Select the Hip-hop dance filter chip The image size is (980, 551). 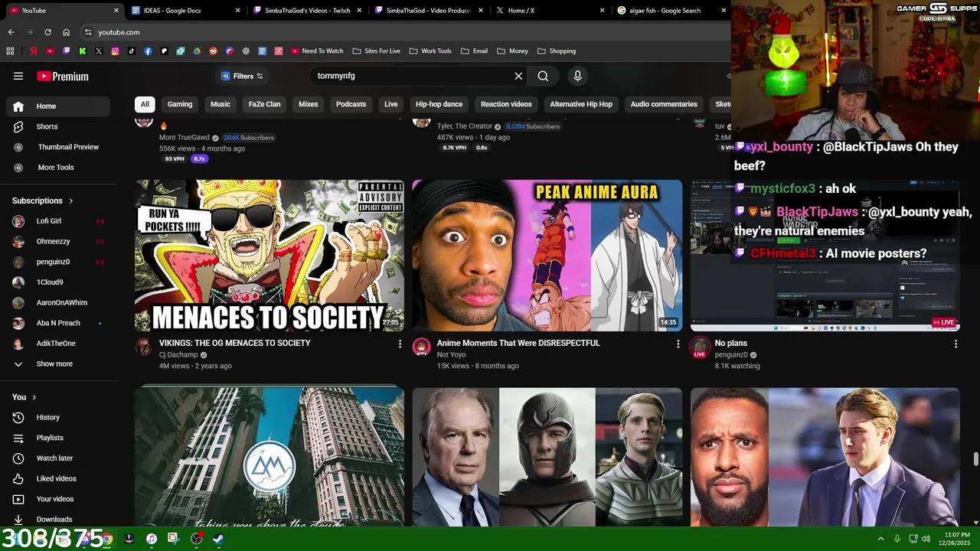[439, 104]
